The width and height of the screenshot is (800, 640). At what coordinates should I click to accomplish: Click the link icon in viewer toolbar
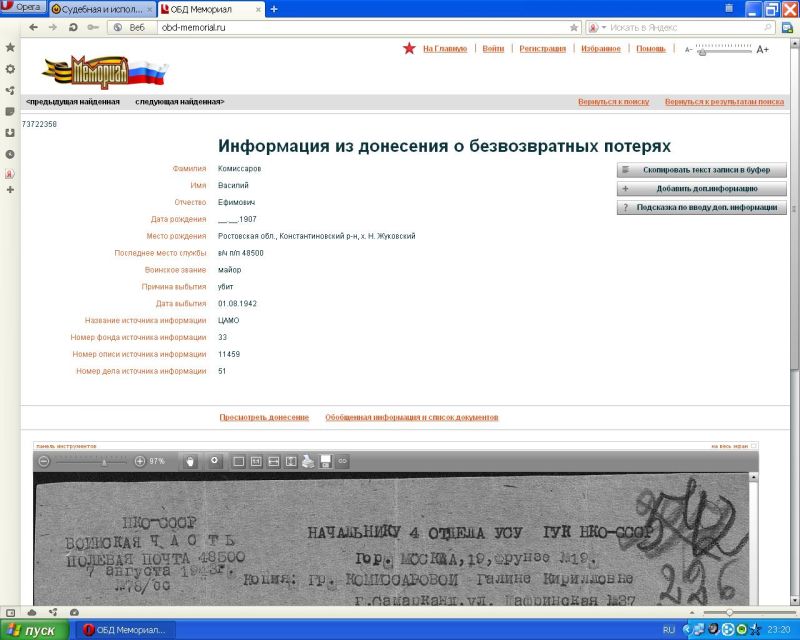[x=342, y=461]
